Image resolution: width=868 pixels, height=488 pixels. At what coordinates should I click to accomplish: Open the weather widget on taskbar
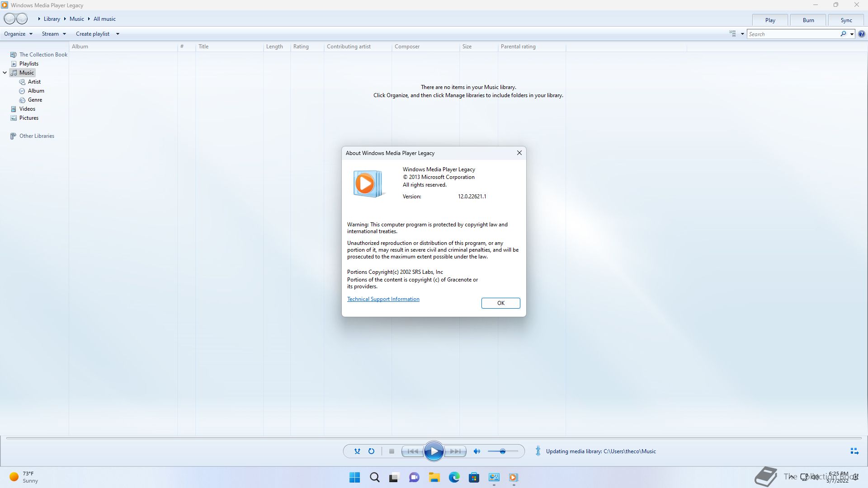point(24,477)
